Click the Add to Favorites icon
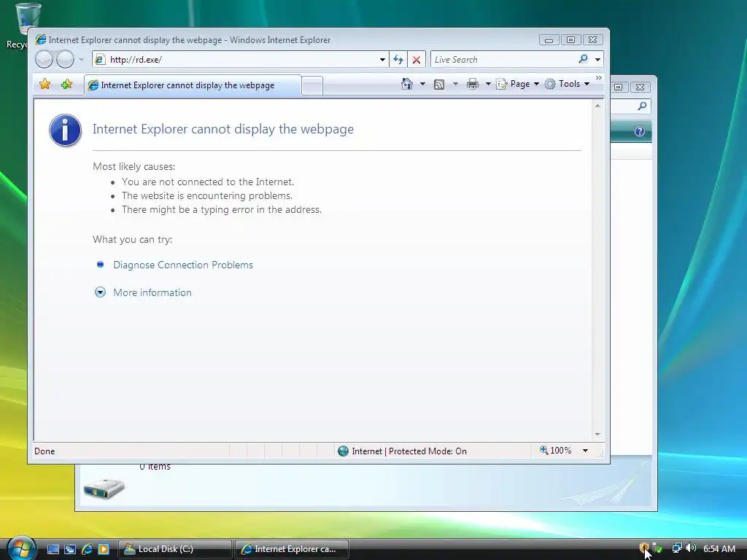The height and width of the screenshot is (560, 747). tap(66, 85)
